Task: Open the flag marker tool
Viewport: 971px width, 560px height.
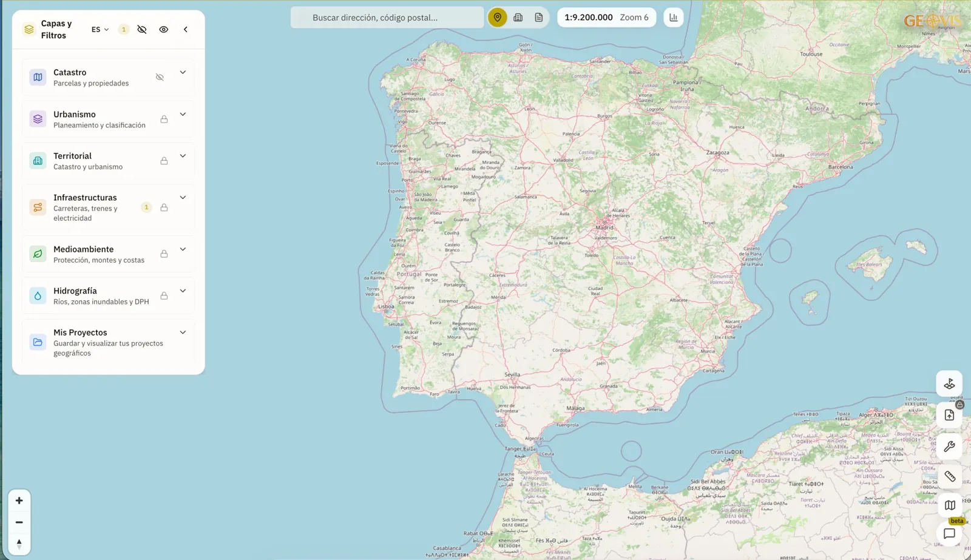Action: (x=949, y=383)
